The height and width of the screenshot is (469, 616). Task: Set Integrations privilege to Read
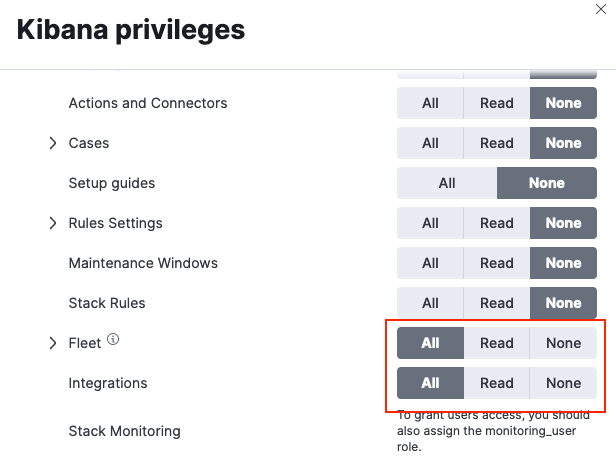point(496,383)
